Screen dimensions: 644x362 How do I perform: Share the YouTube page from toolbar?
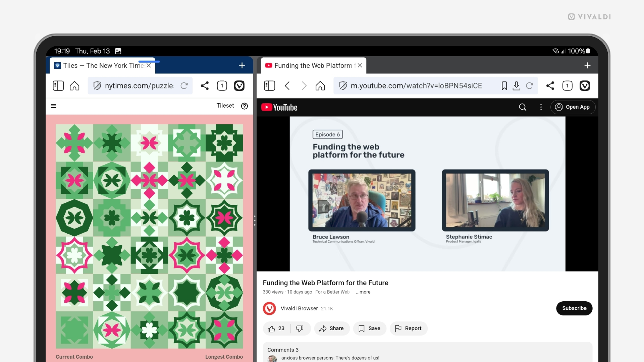pos(550,86)
